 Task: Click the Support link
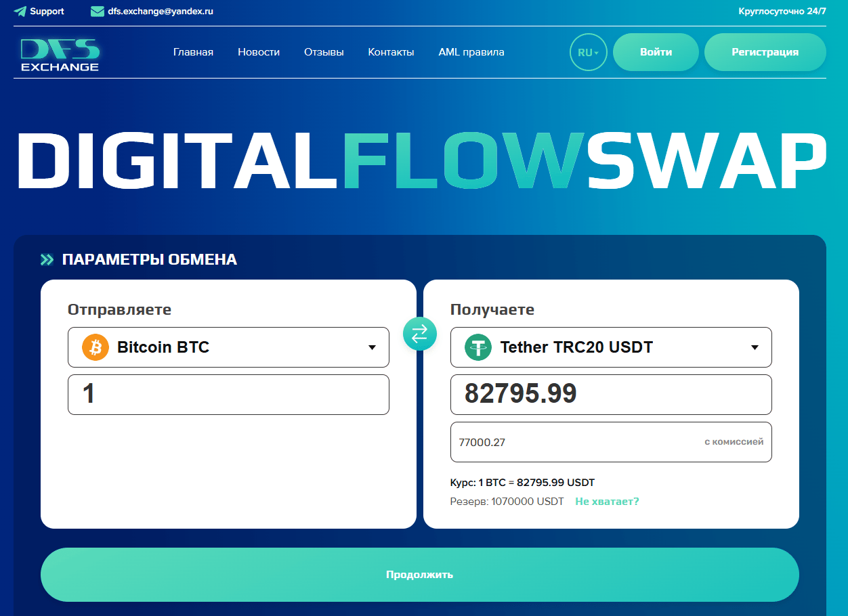47,12
